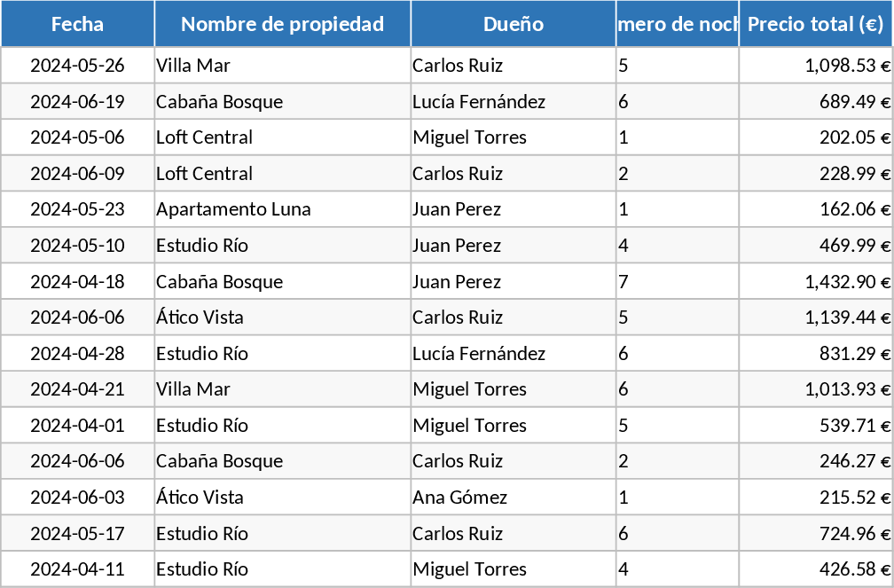Select the "Nombre de propiedad" column header

282,24
